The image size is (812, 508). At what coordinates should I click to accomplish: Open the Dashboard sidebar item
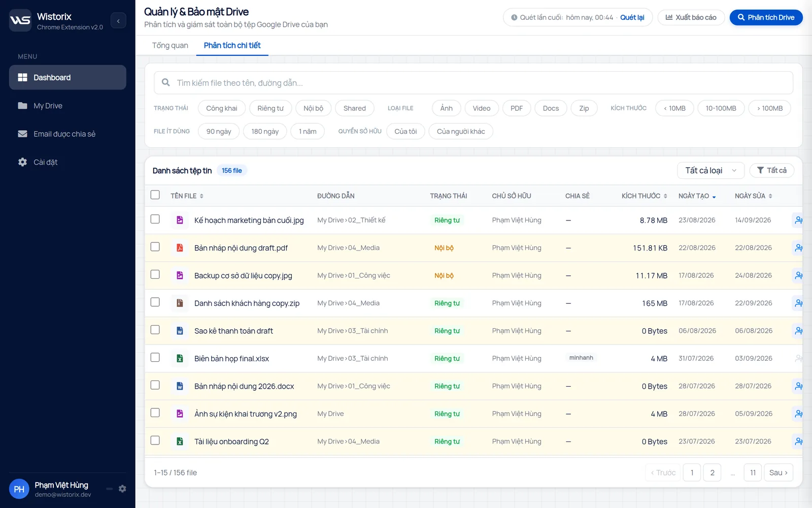click(67, 77)
